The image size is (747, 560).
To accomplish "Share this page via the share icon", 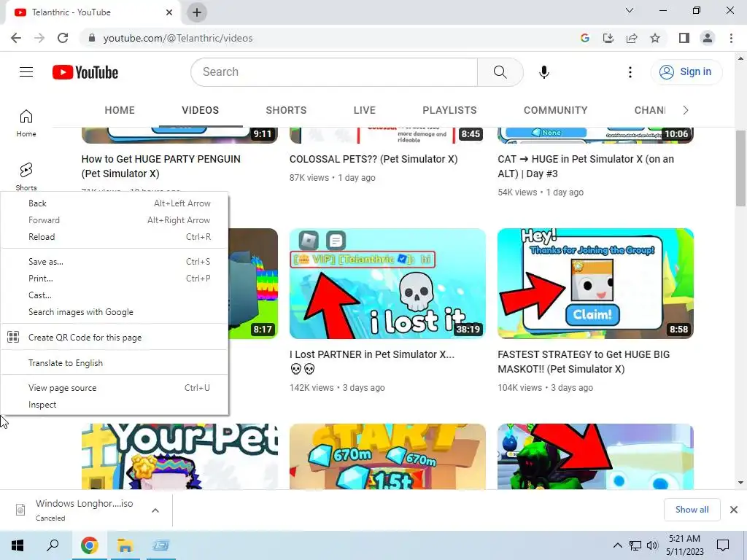I will tap(632, 38).
